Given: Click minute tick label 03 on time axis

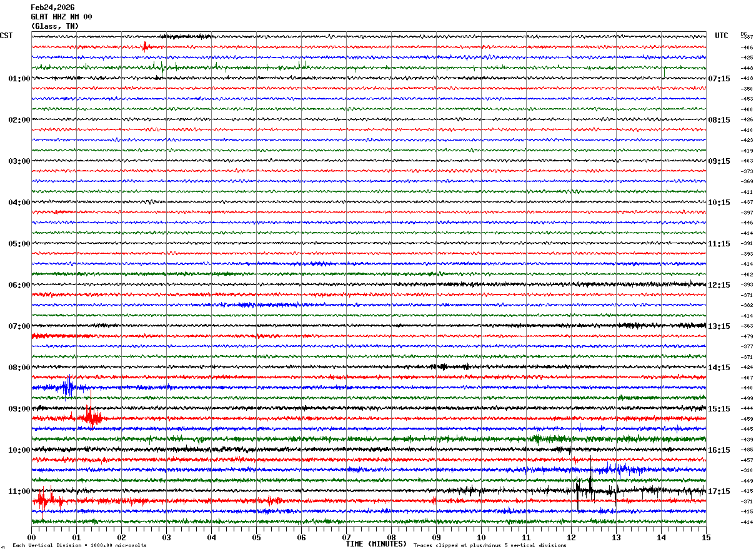Looking at the screenshot, I should tap(166, 537).
